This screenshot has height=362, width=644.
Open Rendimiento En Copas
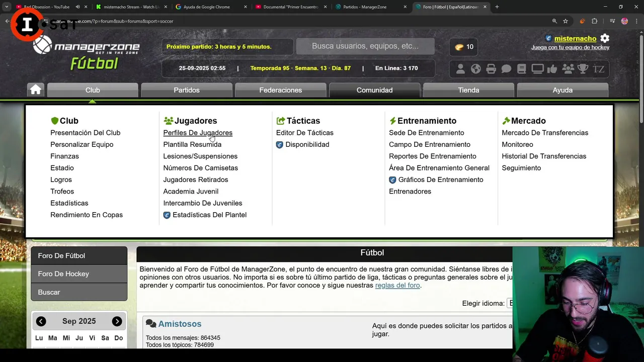[87, 215]
